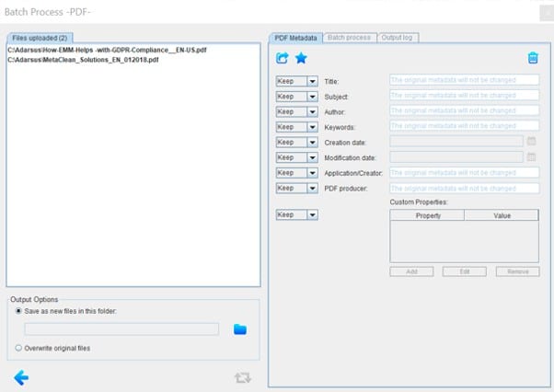Open the Creation date calendar picker
554x392 pixels.
(x=531, y=142)
